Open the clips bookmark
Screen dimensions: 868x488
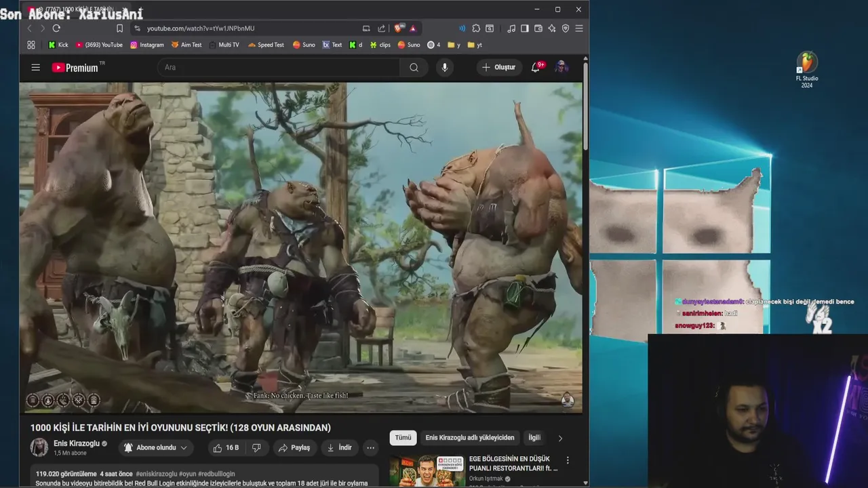[x=380, y=45]
